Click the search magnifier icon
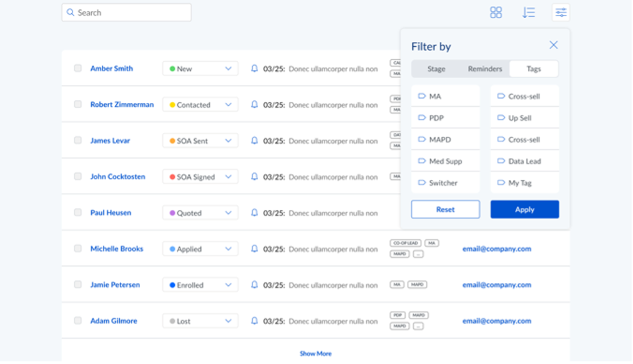The height and width of the screenshot is (364, 633). [x=70, y=12]
